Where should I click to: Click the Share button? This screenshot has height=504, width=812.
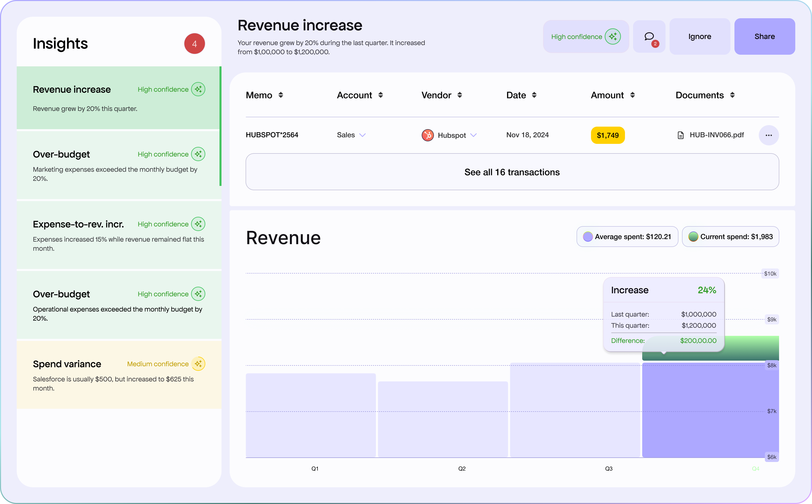click(764, 37)
